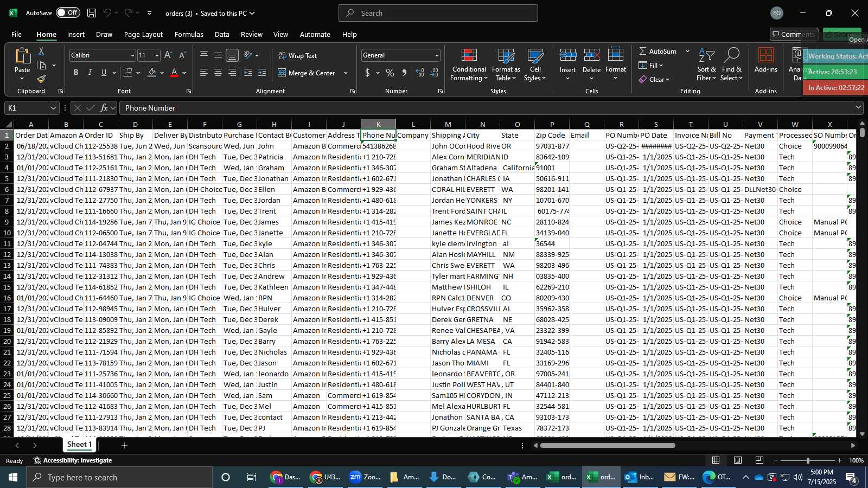Add a new sheet with plus button
This screenshot has width=868, height=488.
pos(124,445)
